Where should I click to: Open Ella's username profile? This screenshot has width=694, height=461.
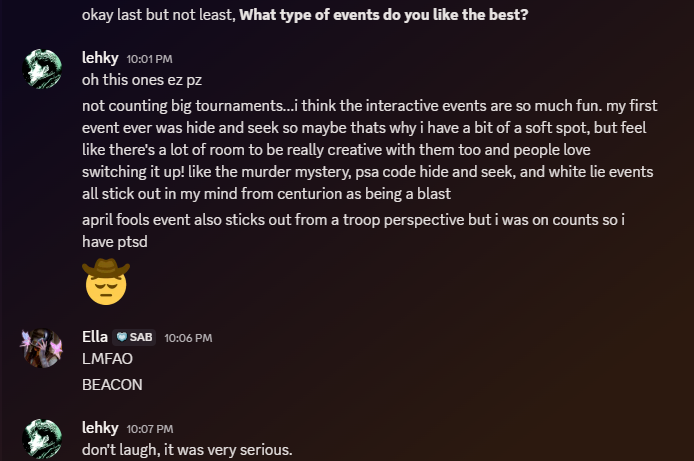click(95, 337)
